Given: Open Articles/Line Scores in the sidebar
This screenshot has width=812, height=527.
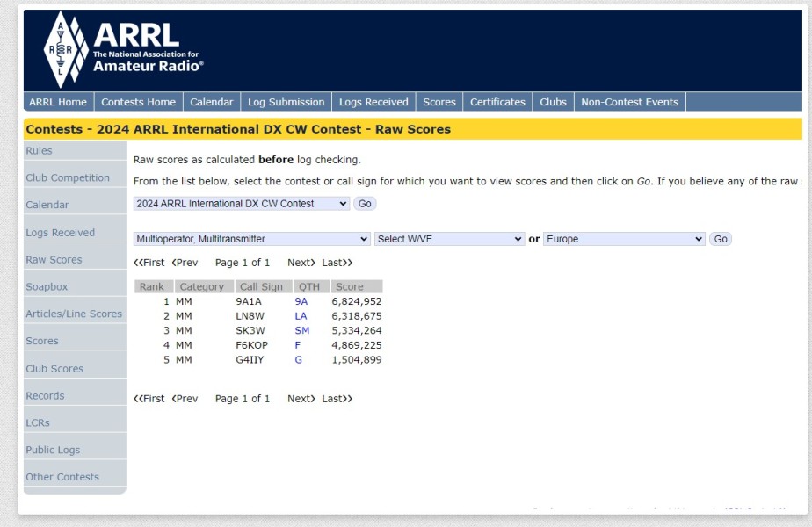Looking at the screenshot, I should tap(74, 314).
